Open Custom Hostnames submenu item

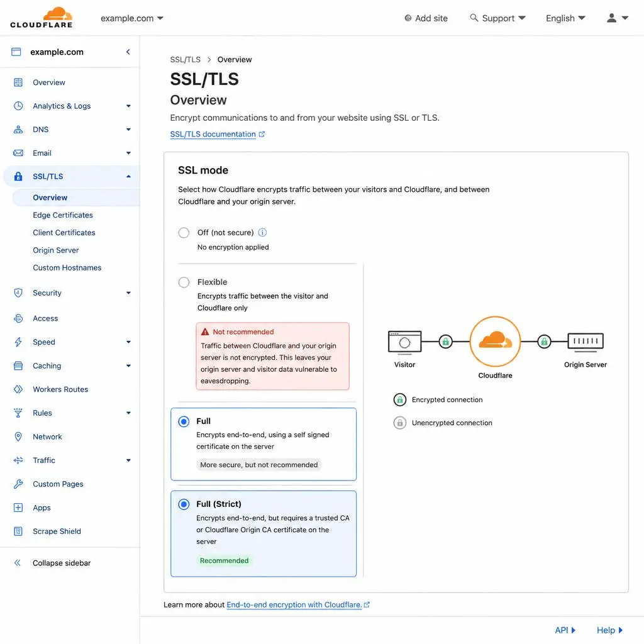pos(67,268)
